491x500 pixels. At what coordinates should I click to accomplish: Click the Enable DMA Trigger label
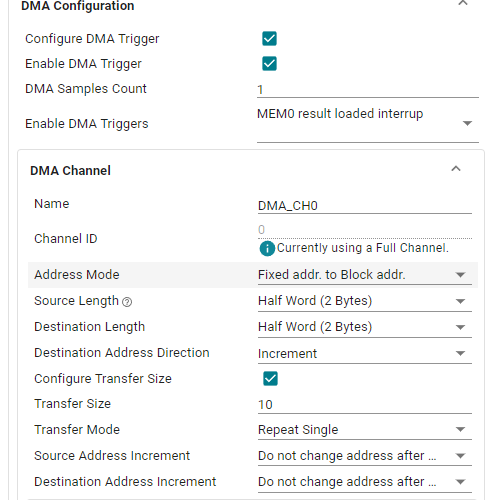tap(83, 64)
